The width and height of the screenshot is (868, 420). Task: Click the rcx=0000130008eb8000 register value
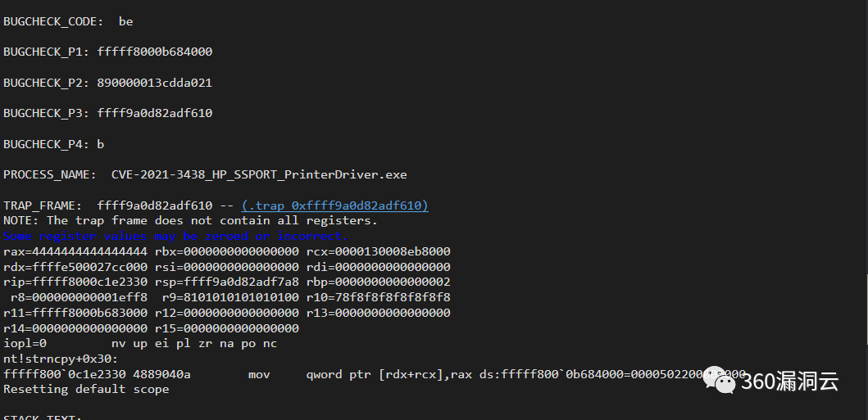tap(379, 251)
